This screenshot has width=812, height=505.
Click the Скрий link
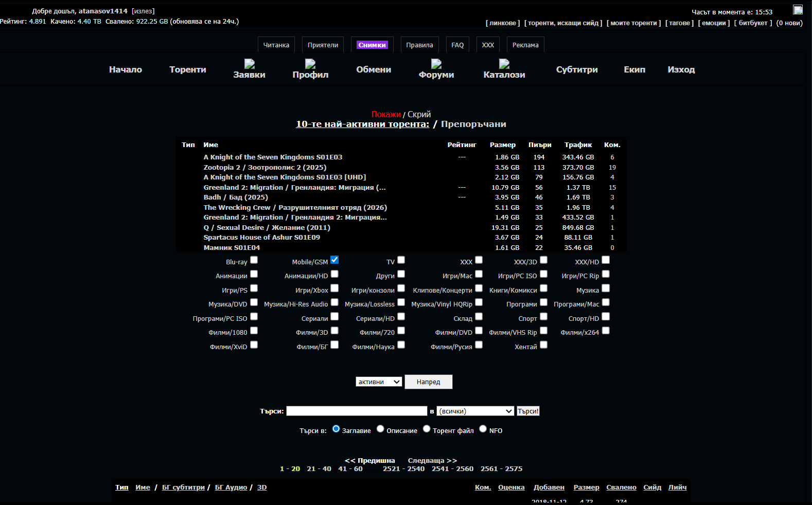[419, 115]
